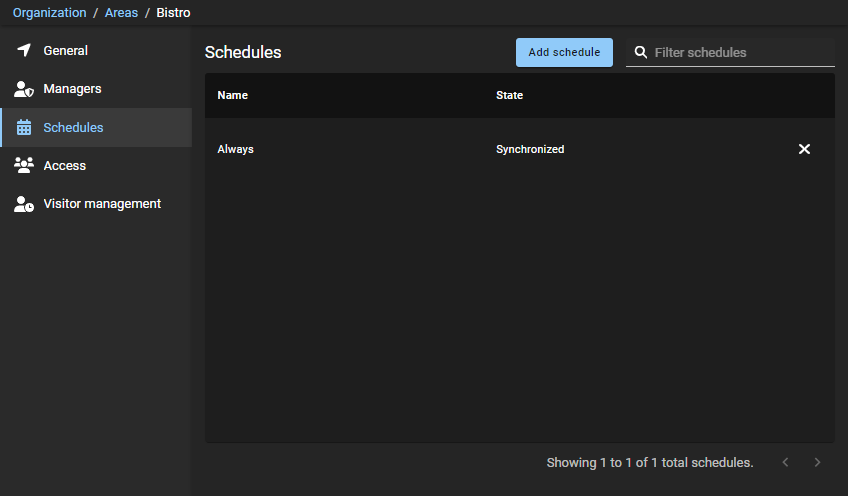Sort by the Name column header
Screen dimensions: 848x496
pos(232,96)
